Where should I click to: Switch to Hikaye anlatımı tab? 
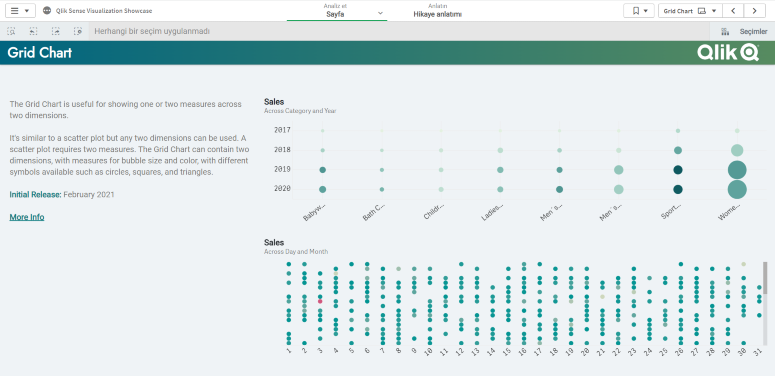coord(437,10)
